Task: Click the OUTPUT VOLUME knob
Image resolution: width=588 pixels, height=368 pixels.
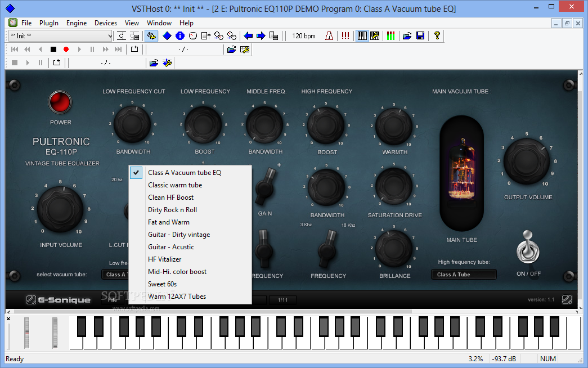Action: (x=527, y=161)
